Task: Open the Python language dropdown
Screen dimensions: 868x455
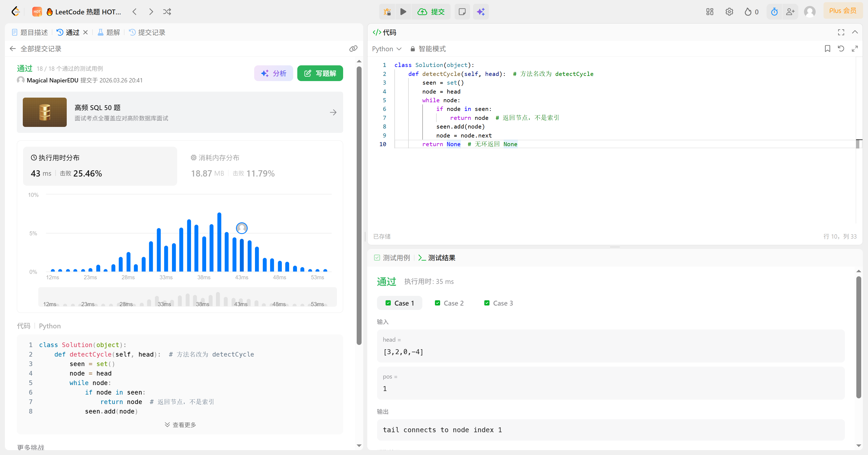Action: coord(387,49)
